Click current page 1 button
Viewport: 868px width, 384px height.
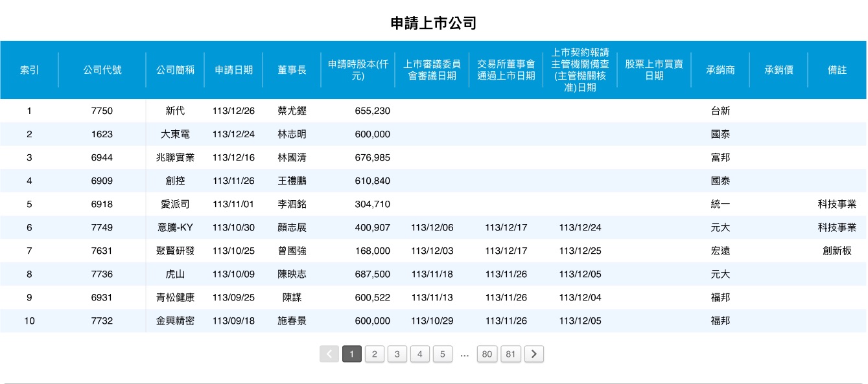click(x=352, y=354)
